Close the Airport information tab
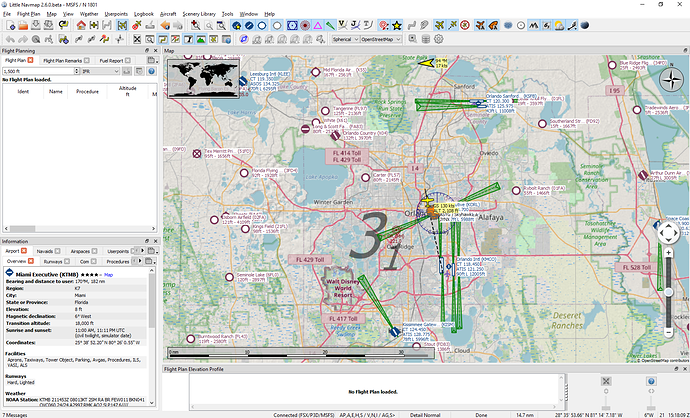The image size is (690, 418). (24, 251)
